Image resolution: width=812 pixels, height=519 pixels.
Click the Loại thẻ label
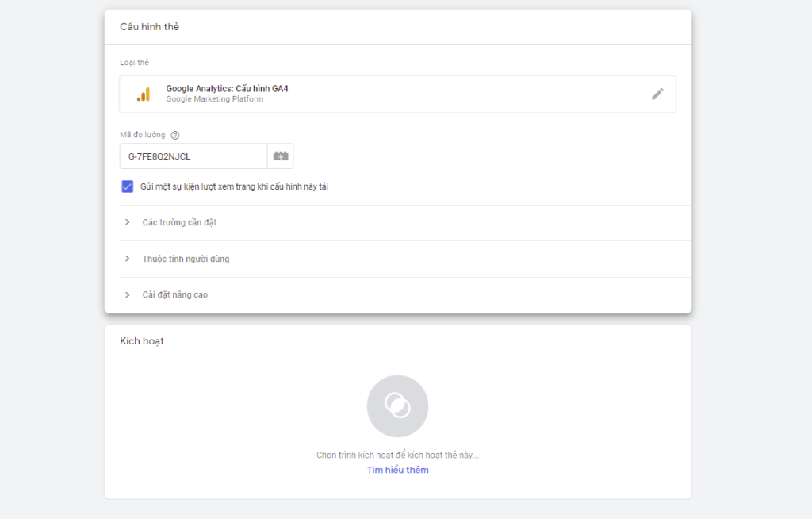(x=134, y=62)
